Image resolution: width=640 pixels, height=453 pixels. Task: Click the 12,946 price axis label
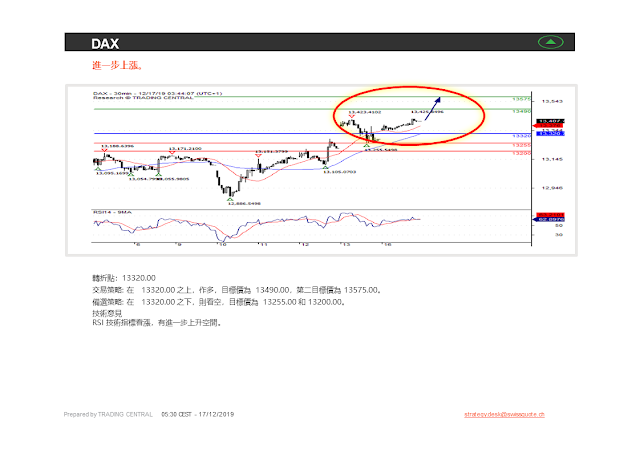552,188
